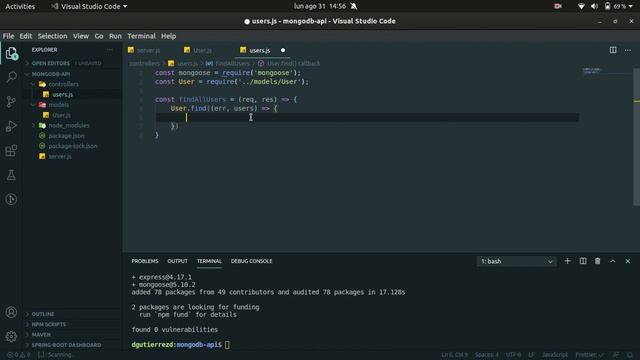The height and width of the screenshot is (360, 640).
Task: Open the Wi-Fi system tray icon
Action: click(x=581, y=6)
